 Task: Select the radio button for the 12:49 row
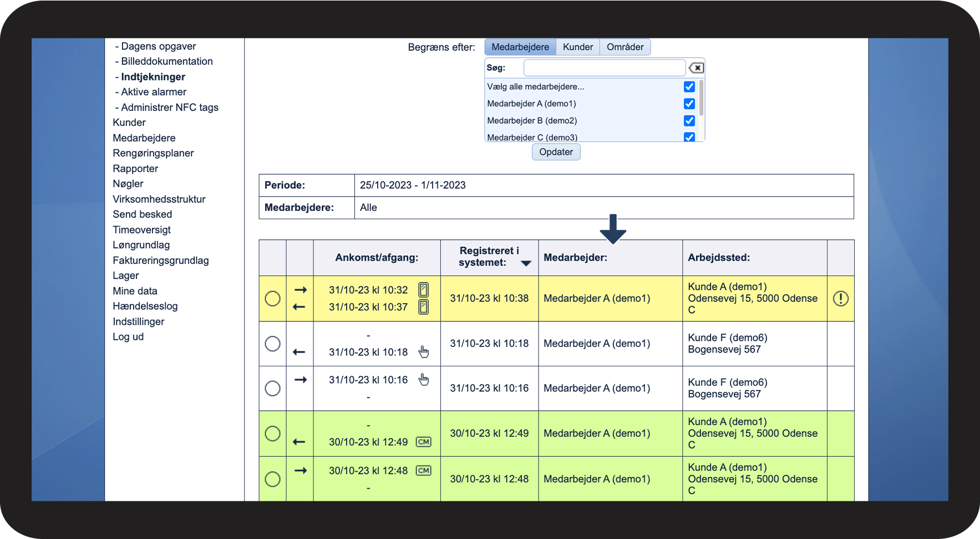(x=272, y=434)
